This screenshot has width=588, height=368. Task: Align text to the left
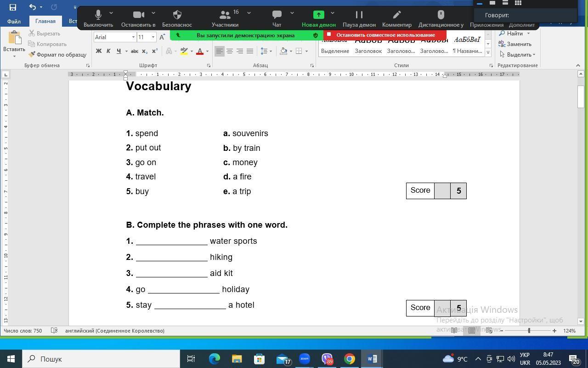click(x=220, y=51)
